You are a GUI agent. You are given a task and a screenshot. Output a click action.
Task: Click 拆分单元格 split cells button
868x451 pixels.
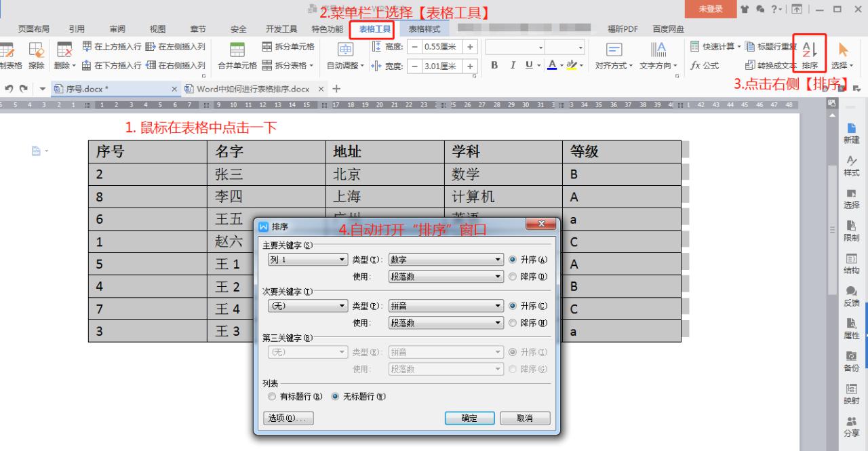288,47
